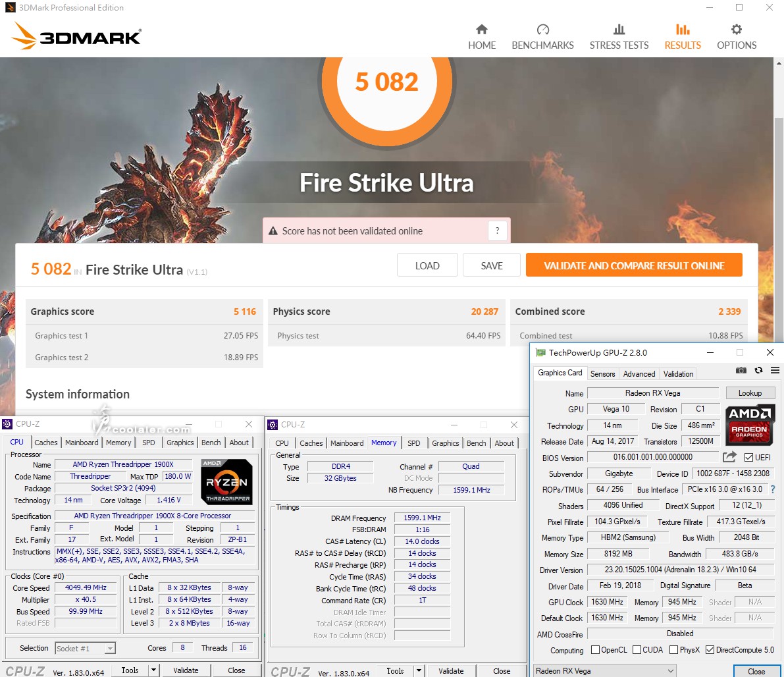Viewport: 784px width, 677px height.
Task: Open Graphics tab in Memory CPU-Z window
Action: click(446, 443)
